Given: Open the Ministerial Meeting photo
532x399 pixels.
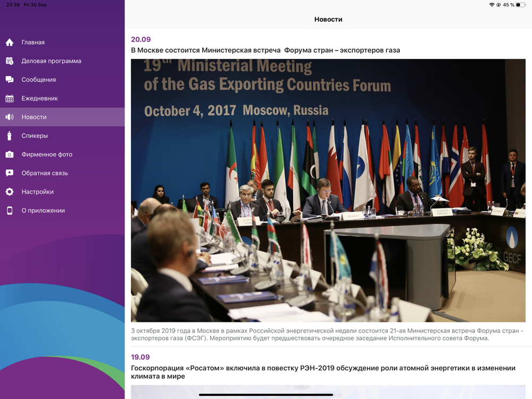Looking at the screenshot, I should (328, 190).
